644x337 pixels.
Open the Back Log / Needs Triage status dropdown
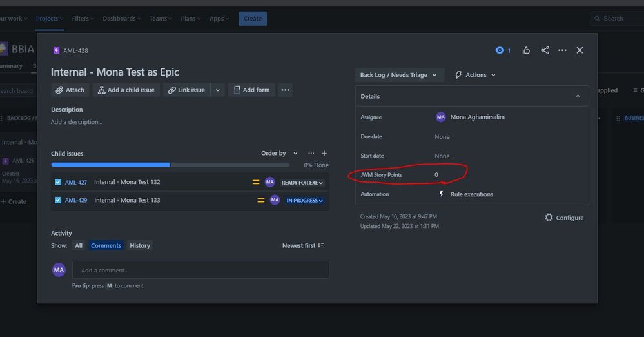pyautogui.click(x=399, y=75)
